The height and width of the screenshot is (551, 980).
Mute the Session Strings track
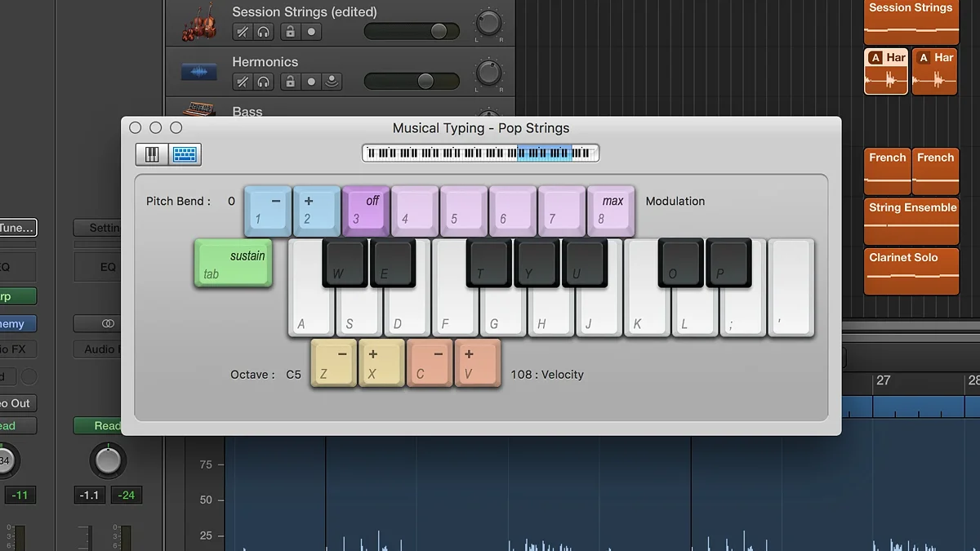(242, 33)
